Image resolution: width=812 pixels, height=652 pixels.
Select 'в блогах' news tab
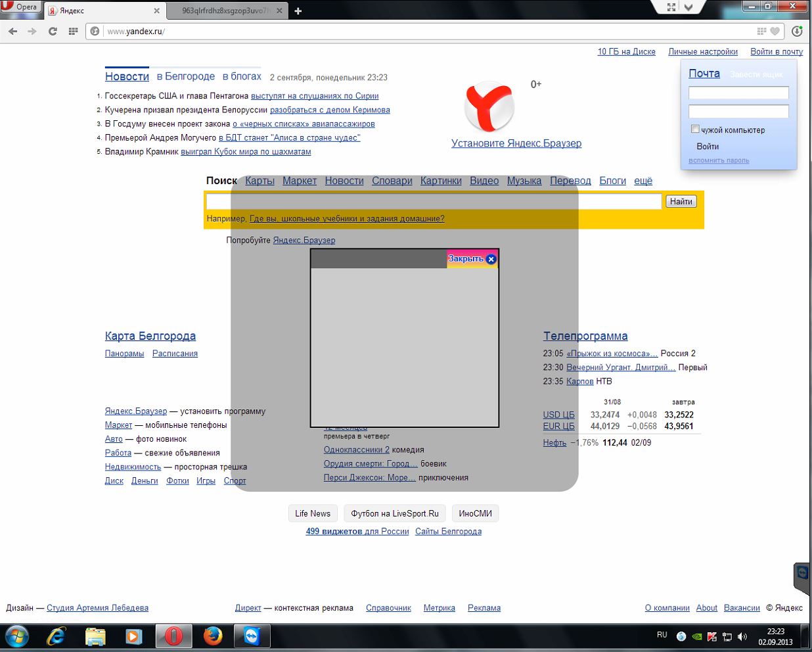pos(242,76)
